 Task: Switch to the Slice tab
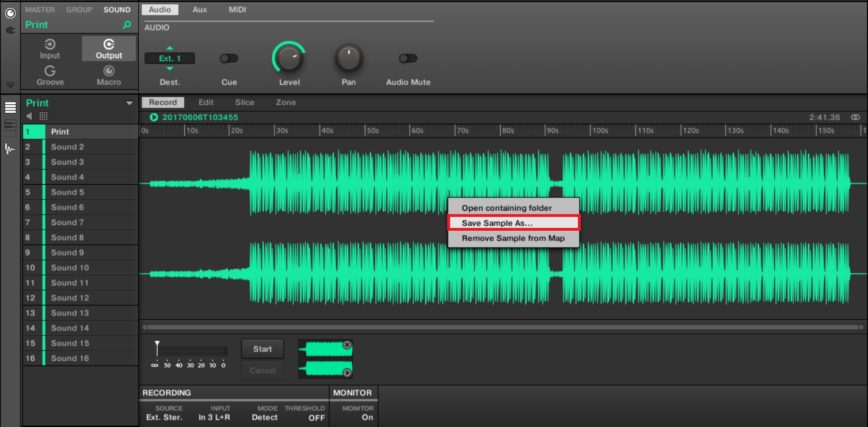click(x=244, y=102)
